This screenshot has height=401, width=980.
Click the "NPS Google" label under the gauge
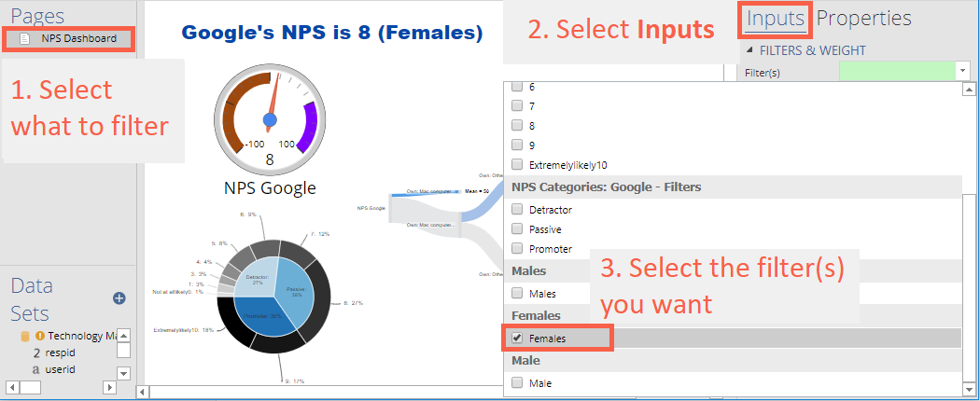point(270,187)
